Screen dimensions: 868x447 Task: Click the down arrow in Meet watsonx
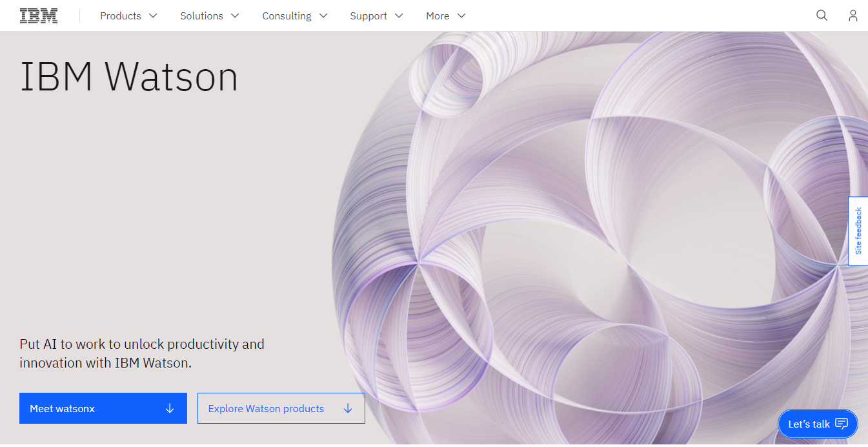(x=170, y=408)
